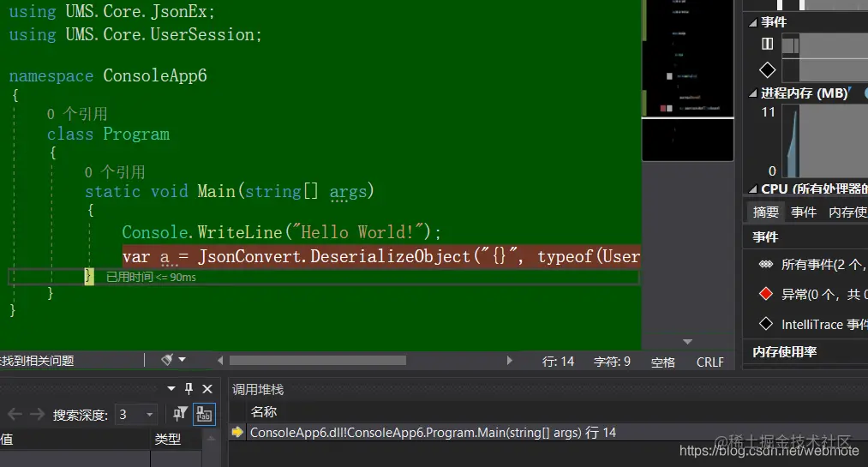Click the 调用堆栈 panel title
Viewport: 868px width, 467px height.
[257, 390]
